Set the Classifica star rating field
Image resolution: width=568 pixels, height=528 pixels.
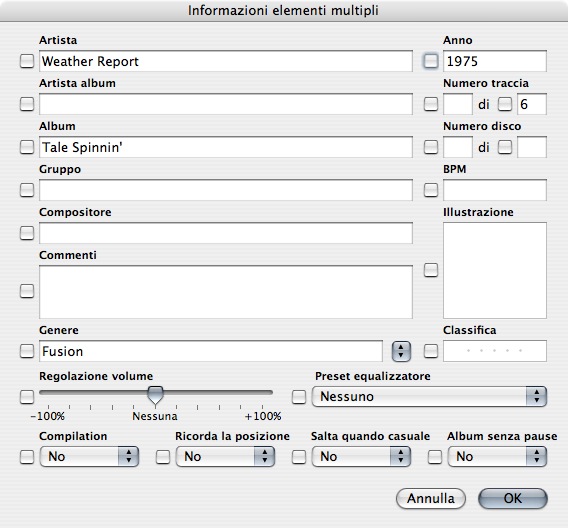[x=495, y=351]
